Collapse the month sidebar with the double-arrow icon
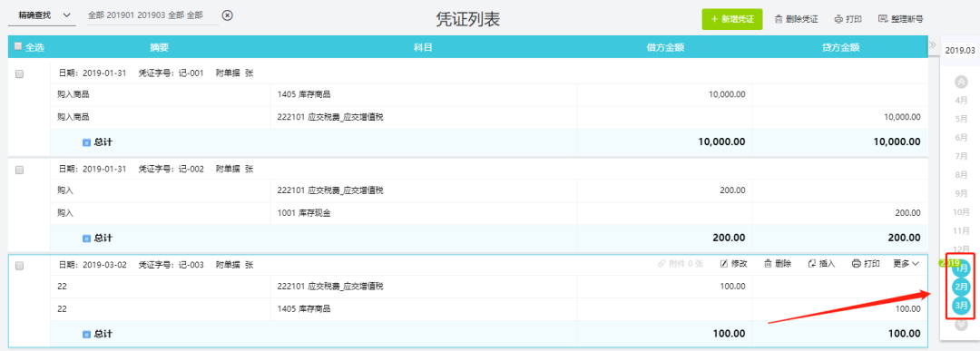 pyautogui.click(x=933, y=45)
